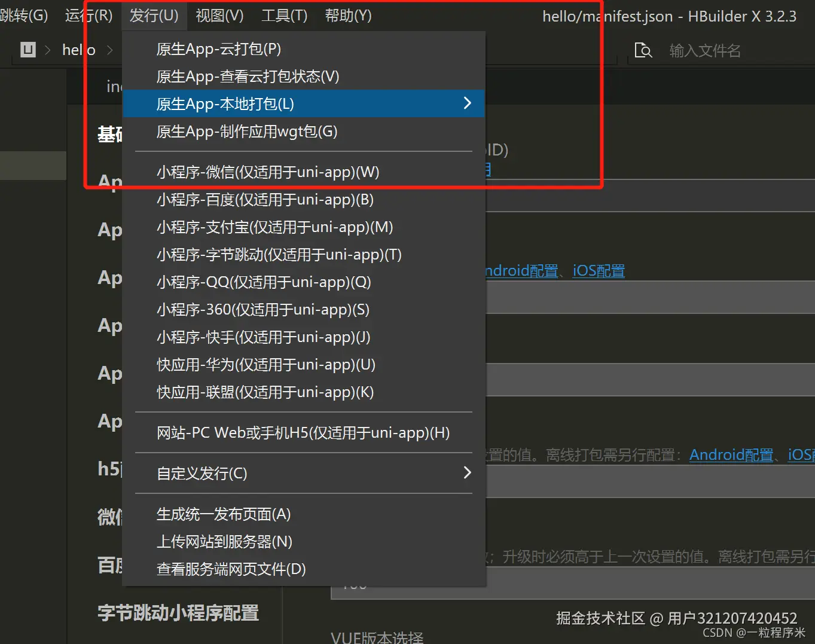Screen dimensions: 815x644
Task: Expand the breadcrumb chevron after hello
Action: pyautogui.click(x=110, y=50)
